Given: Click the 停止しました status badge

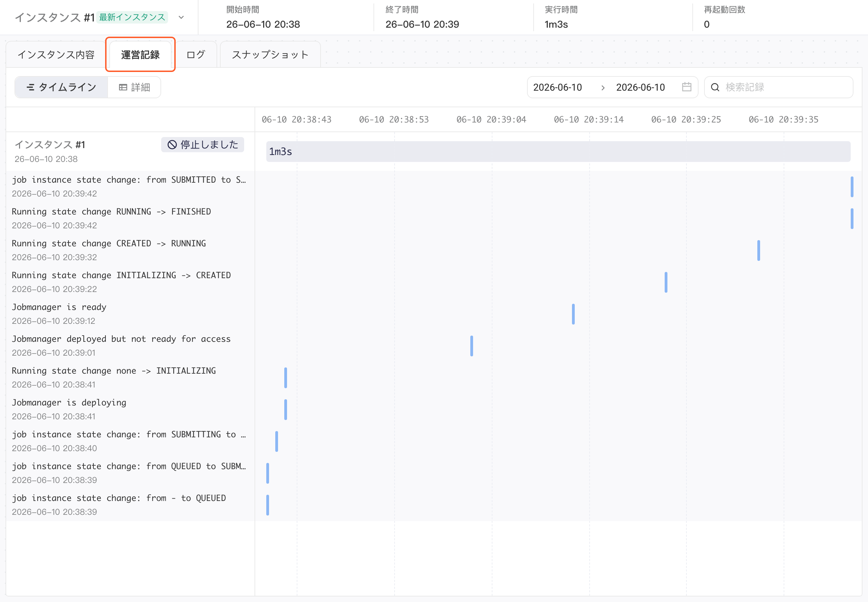Looking at the screenshot, I should click(x=203, y=145).
